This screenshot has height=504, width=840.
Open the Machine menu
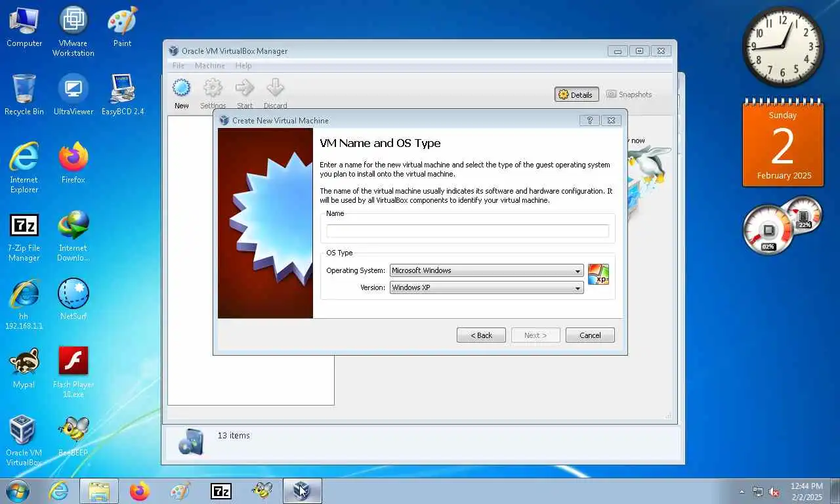pyautogui.click(x=210, y=66)
